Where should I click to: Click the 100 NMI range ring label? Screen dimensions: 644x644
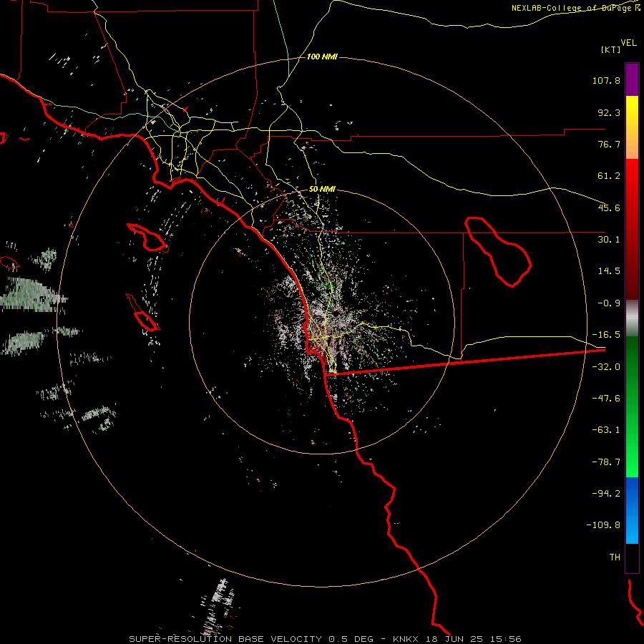322,57
